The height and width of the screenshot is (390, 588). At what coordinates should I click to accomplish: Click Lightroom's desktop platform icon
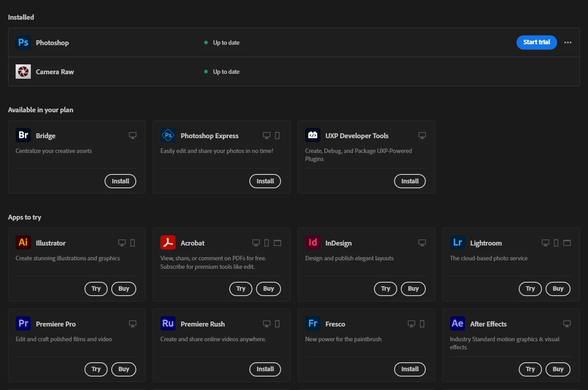pos(546,243)
